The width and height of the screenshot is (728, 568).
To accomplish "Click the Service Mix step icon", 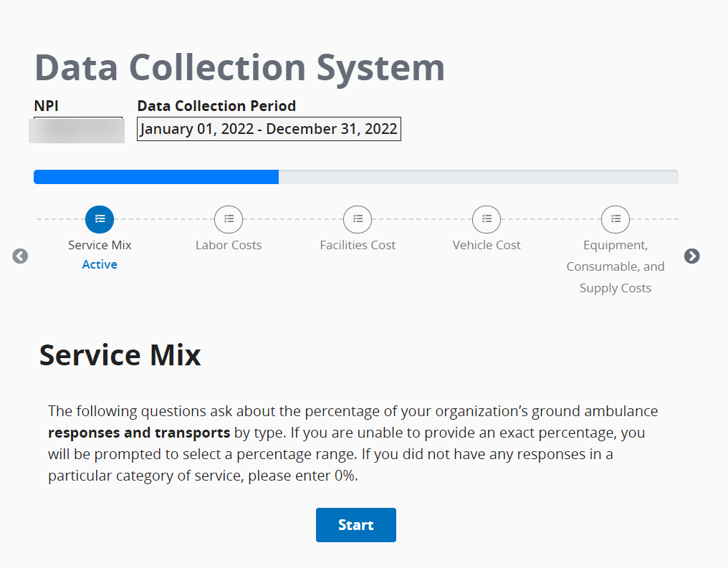I will pos(100,219).
